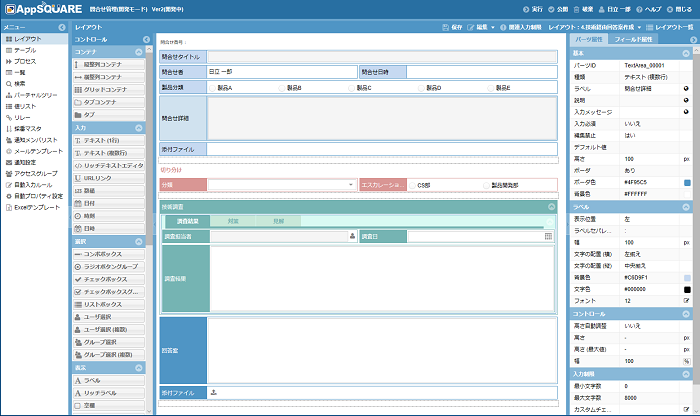Open ヘルプ (help) from the header

pyautogui.click(x=632, y=8)
